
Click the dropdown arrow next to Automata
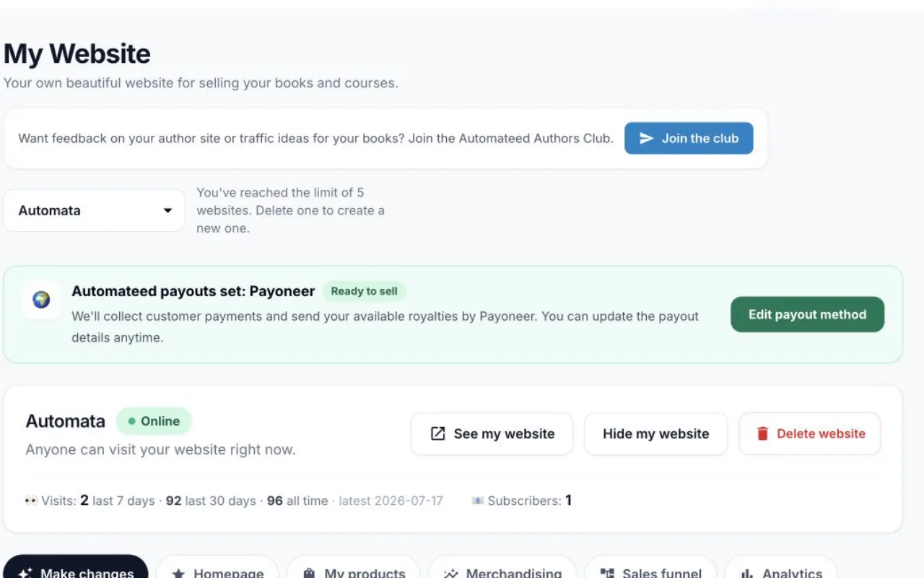[x=167, y=211]
